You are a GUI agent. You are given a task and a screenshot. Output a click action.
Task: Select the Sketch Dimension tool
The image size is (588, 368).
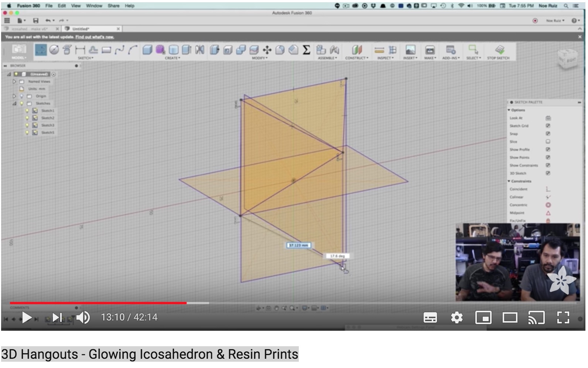pyautogui.click(x=80, y=50)
